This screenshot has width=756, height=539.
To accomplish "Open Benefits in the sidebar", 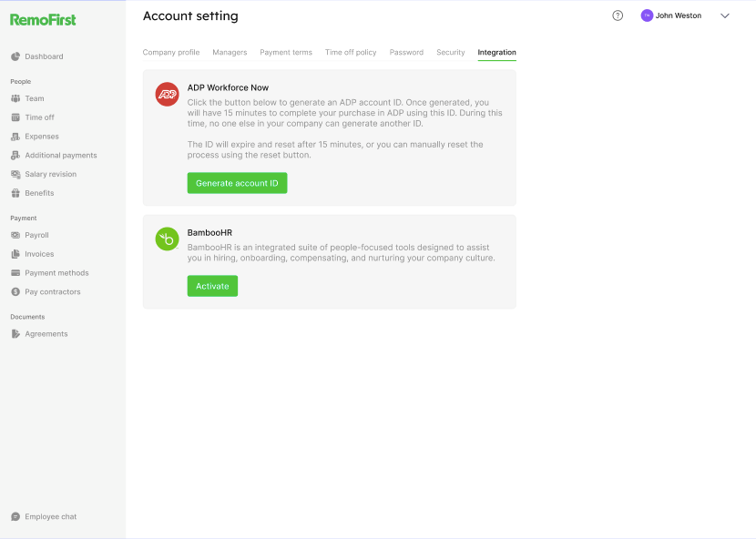I will (39, 193).
